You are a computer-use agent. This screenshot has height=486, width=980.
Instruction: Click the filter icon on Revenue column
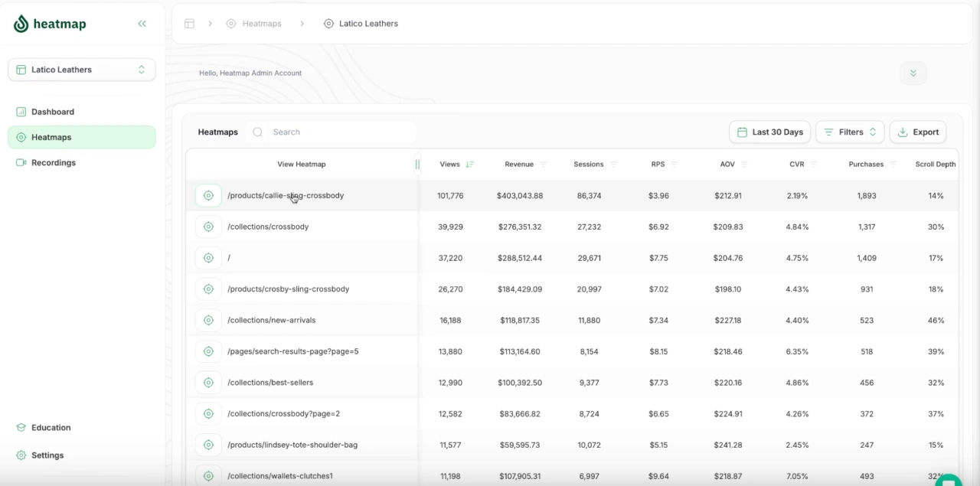click(x=544, y=165)
